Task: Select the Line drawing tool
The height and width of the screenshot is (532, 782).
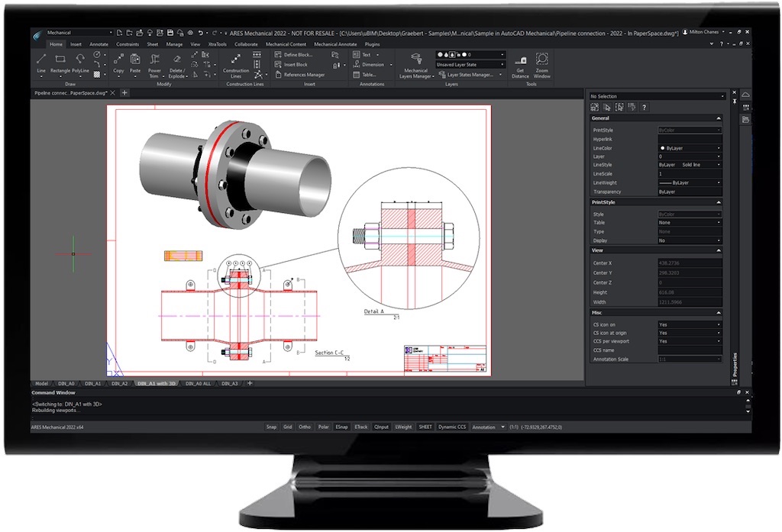Action: 41,64
